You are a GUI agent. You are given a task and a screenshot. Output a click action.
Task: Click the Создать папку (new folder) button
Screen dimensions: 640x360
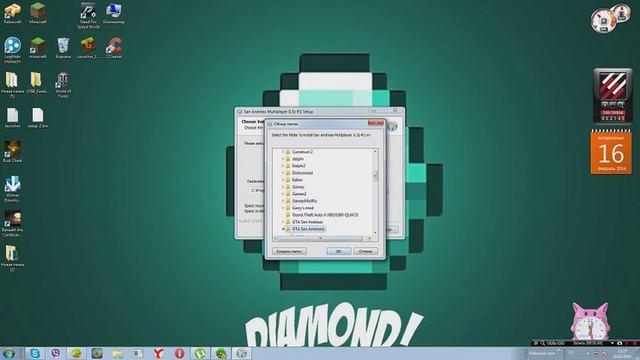tap(289, 251)
